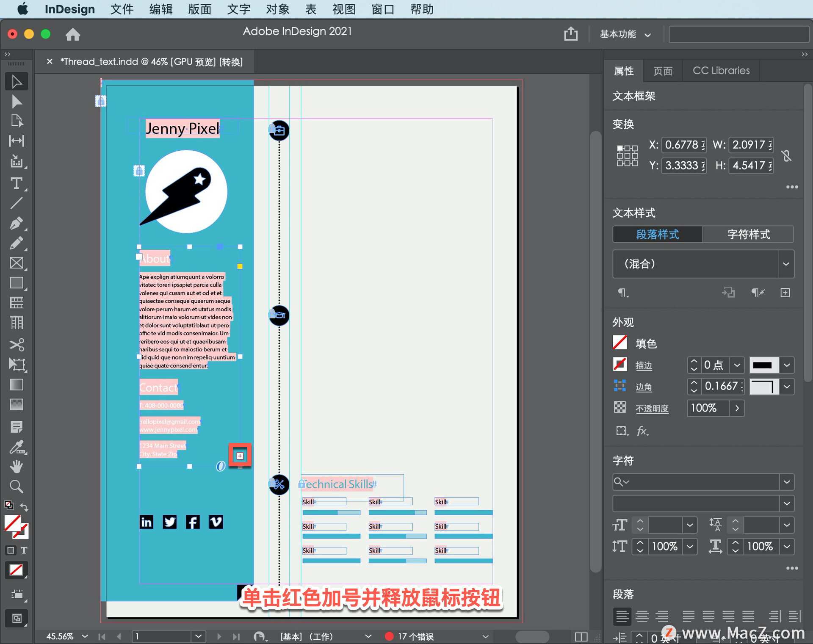Choose the Page tool
Viewport: 813px width, 644px height.
pos(17,121)
